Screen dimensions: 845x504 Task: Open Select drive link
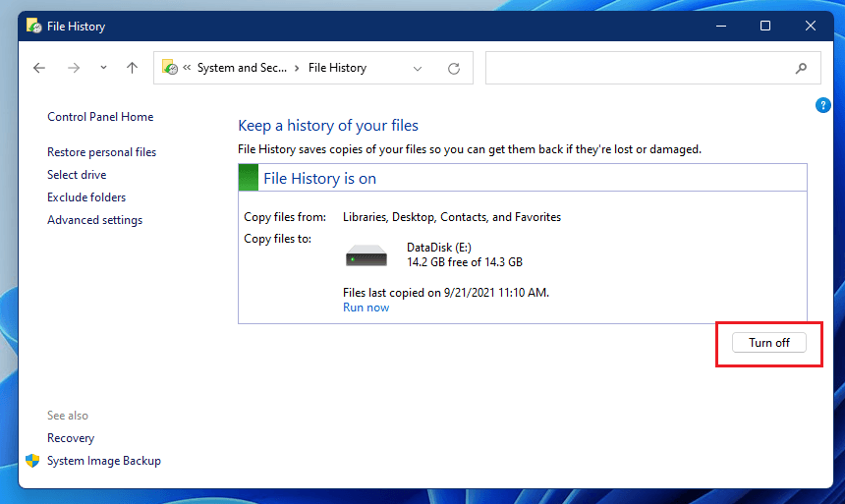[77, 175]
